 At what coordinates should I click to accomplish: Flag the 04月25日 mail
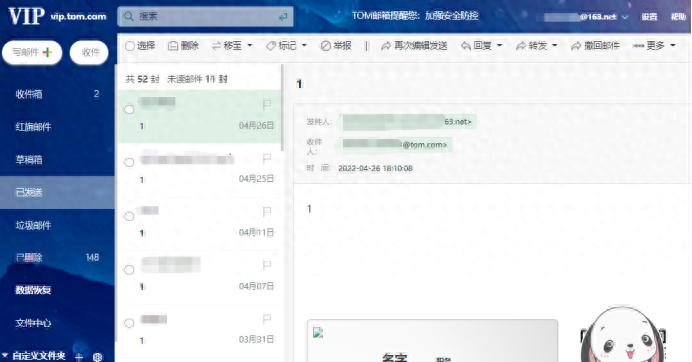267,158
